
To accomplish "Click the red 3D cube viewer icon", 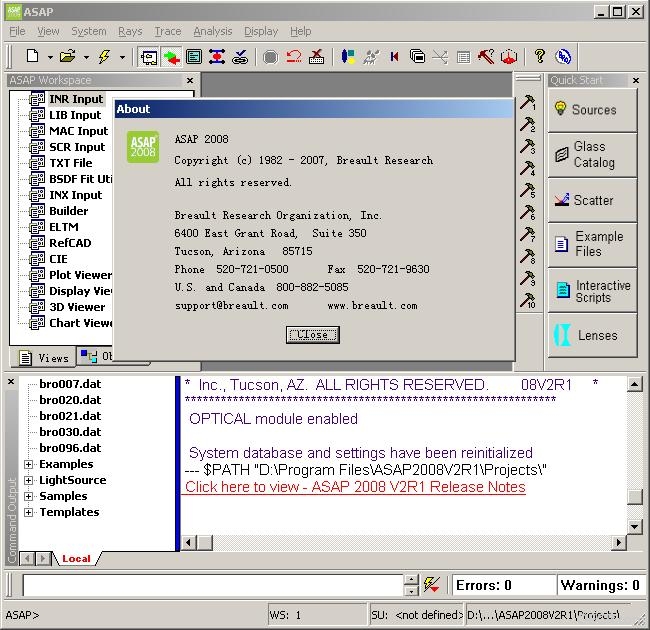I will pyautogui.click(x=509, y=56).
